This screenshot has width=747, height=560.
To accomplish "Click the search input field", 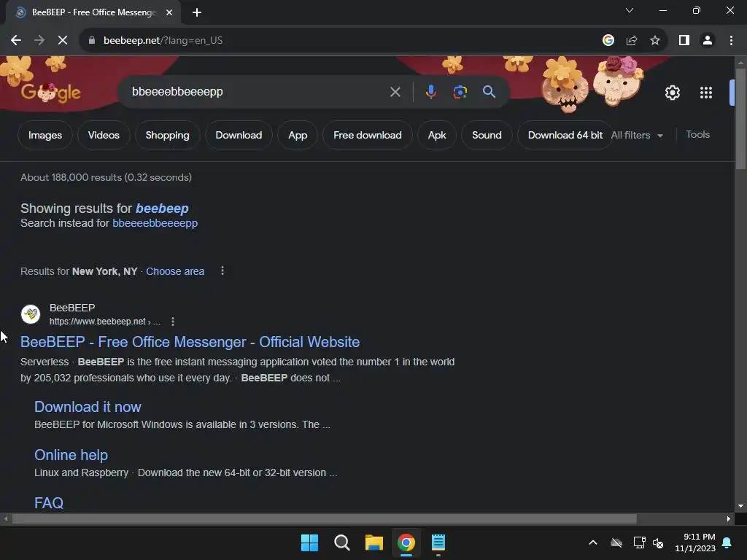I will [258, 92].
